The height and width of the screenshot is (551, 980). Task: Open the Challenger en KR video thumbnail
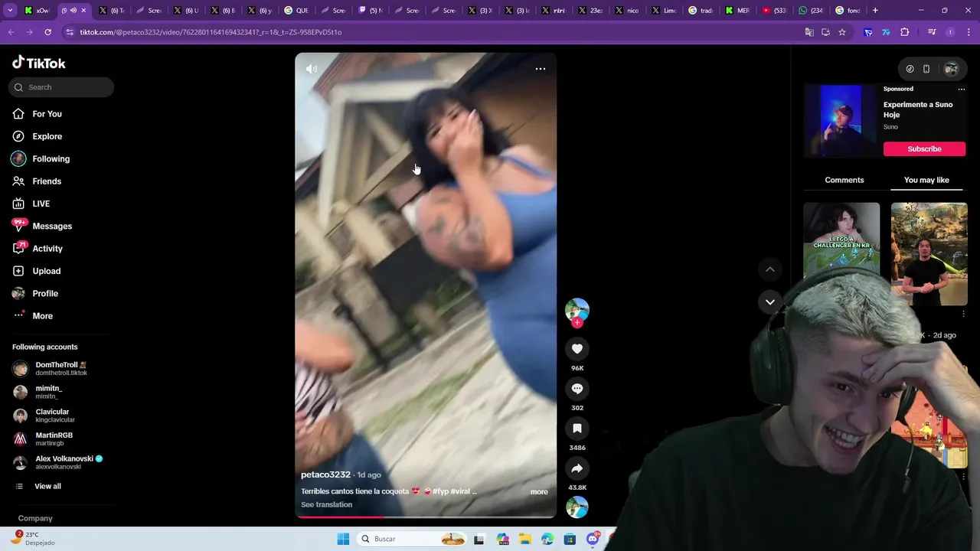841,241
